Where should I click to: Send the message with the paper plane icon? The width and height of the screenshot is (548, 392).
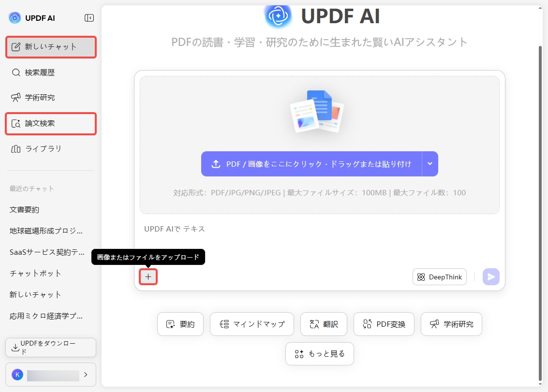[x=490, y=276]
